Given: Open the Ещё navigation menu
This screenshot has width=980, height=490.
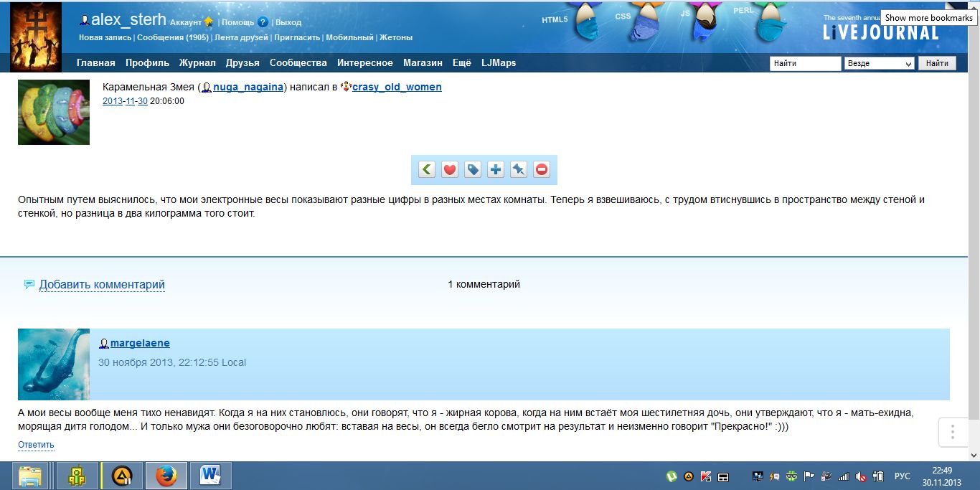Looking at the screenshot, I should click(462, 63).
